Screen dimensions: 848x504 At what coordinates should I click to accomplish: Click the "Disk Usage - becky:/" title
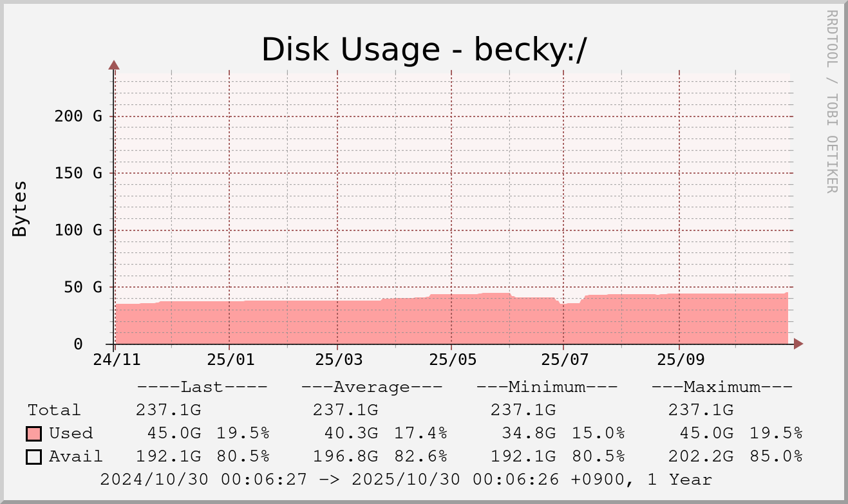pos(424,50)
